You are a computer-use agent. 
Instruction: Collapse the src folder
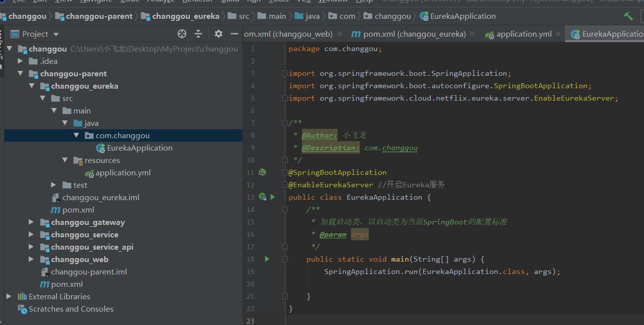click(43, 98)
